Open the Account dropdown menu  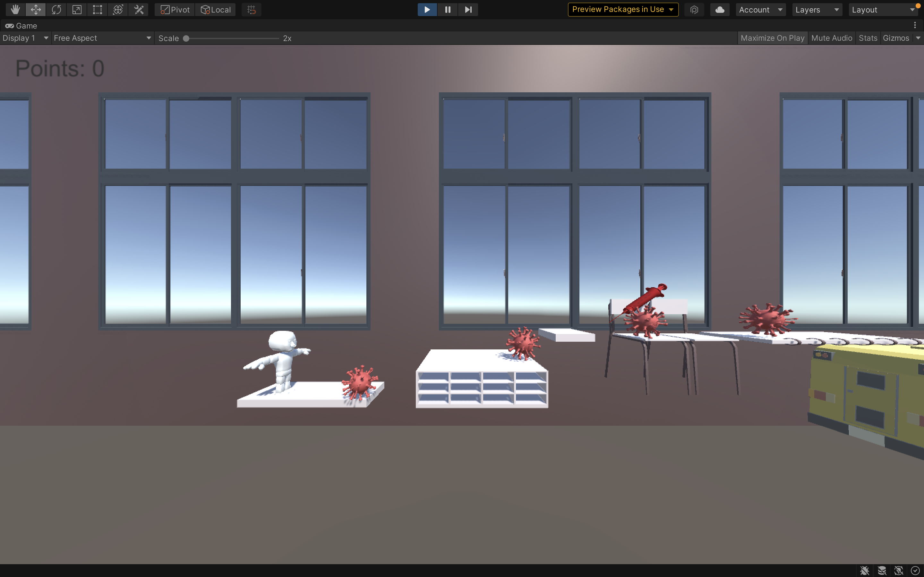(760, 10)
